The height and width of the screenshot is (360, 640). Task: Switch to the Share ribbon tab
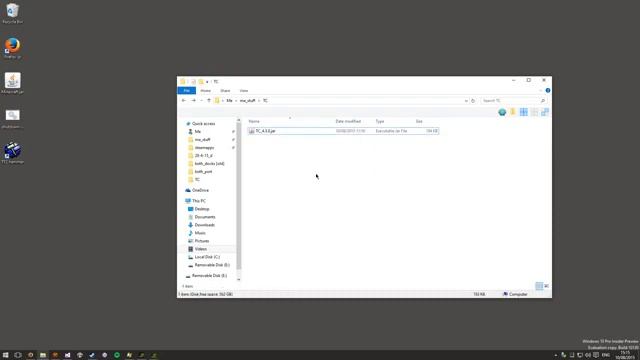pos(225,91)
